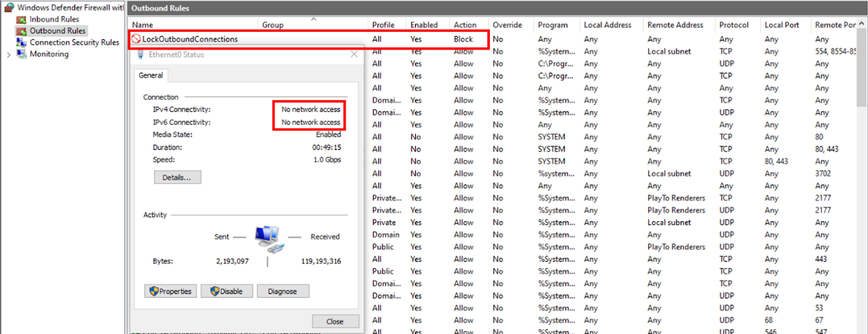Click the Action column header
Viewport: 868px width, 334px height.
465,25
